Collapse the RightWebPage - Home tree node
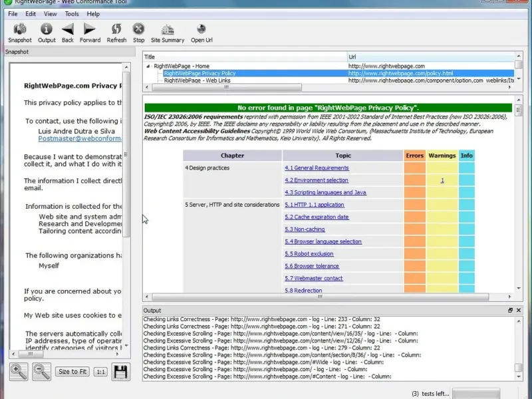 click(x=148, y=66)
